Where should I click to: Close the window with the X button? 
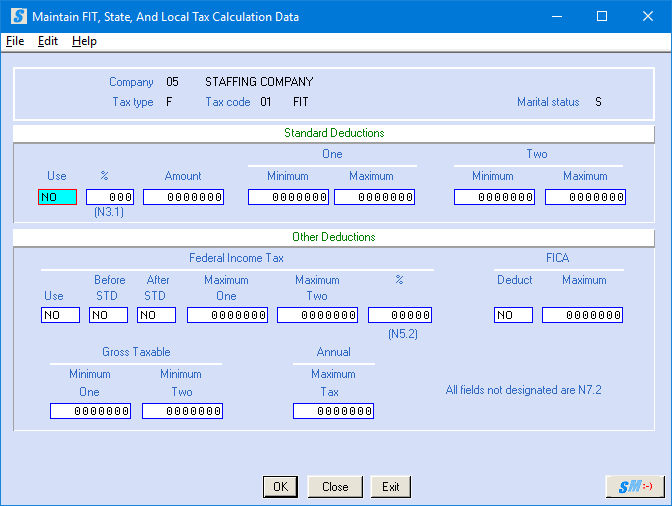pyautogui.click(x=648, y=16)
